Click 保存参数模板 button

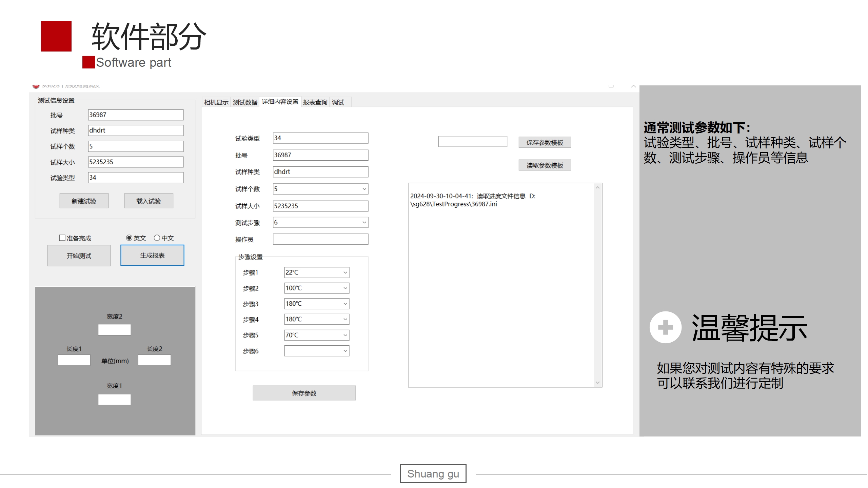tap(545, 143)
